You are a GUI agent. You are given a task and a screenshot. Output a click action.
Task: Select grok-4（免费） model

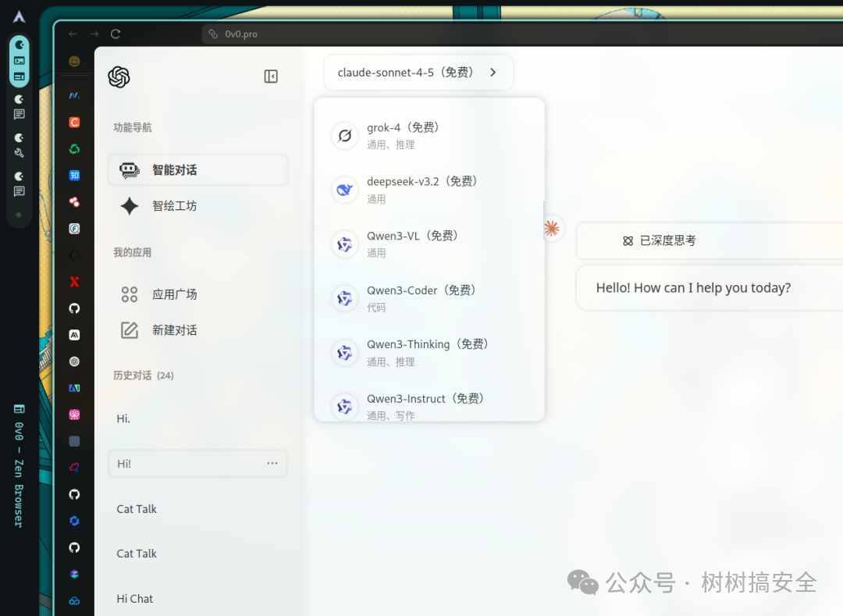429,135
